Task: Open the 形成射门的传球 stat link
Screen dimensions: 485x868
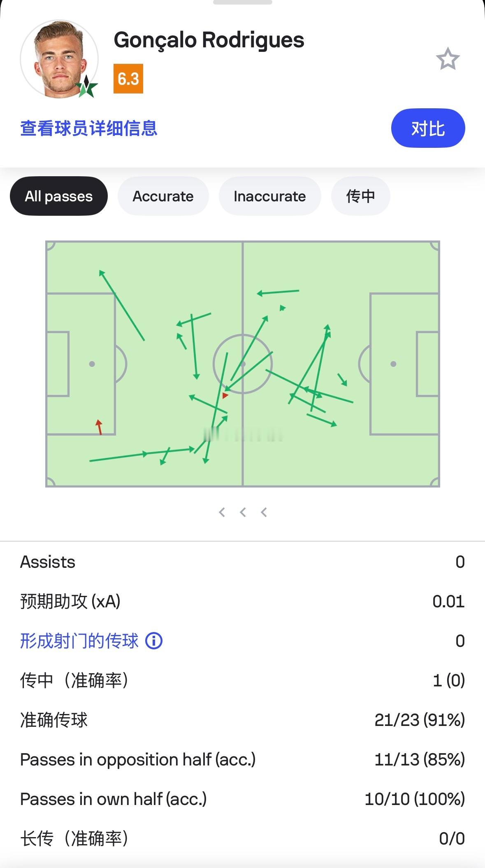Action: (79, 641)
